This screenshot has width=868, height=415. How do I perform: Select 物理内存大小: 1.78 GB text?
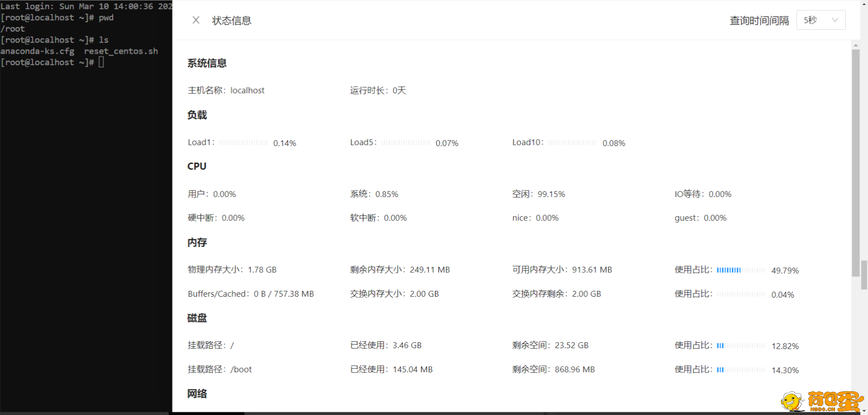tap(232, 270)
